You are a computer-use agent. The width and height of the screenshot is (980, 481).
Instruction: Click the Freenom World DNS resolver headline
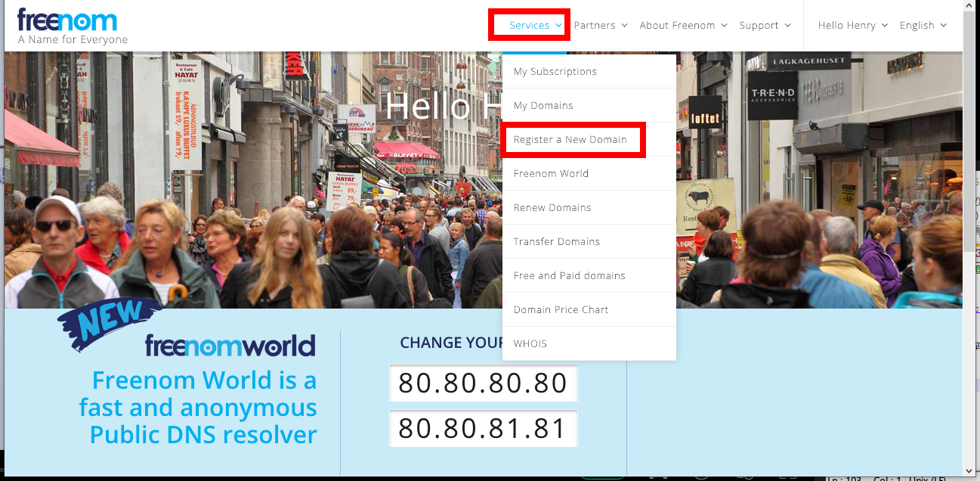[198, 407]
